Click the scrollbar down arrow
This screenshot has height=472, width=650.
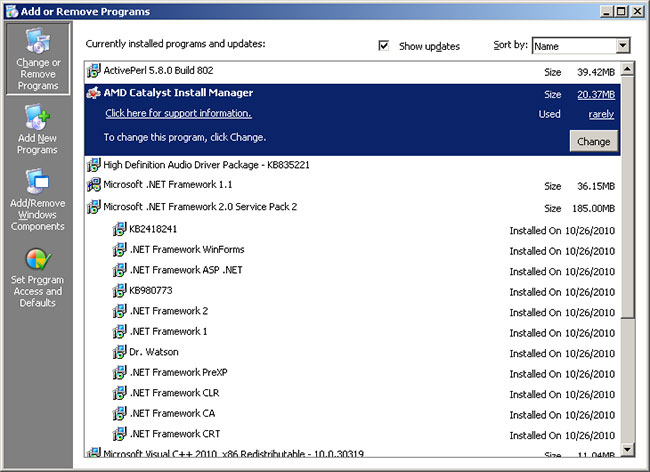coord(628,449)
